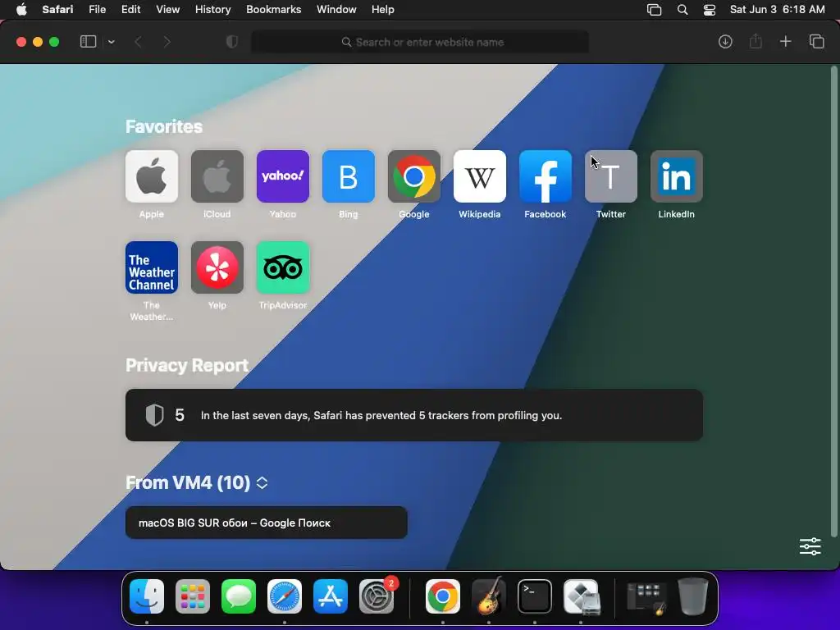The height and width of the screenshot is (630, 840).
Task: Click the Favorites heading
Action: [x=164, y=127]
